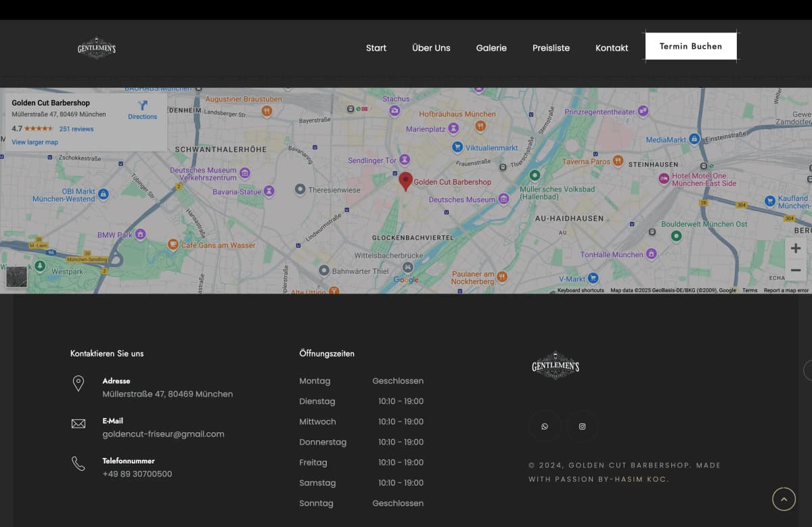Image resolution: width=812 pixels, height=527 pixels.
Task: Click the phone icon beside Telefonnummer
Action: coord(78,464)
